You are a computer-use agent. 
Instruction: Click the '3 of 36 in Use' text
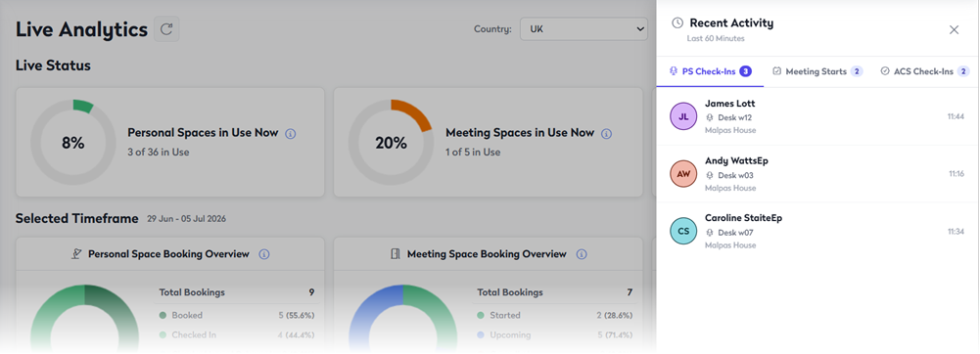tap(159, 152)
